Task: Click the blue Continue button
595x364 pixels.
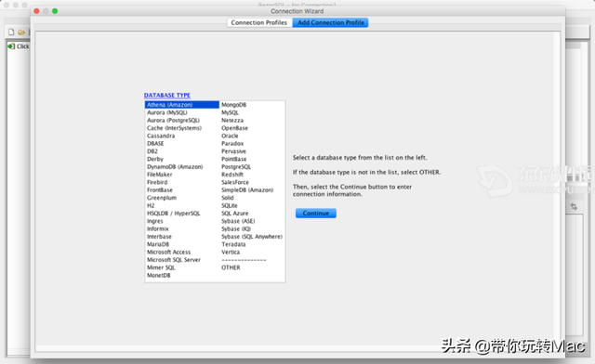Action: pyautogui.click(x=316, y=213)
